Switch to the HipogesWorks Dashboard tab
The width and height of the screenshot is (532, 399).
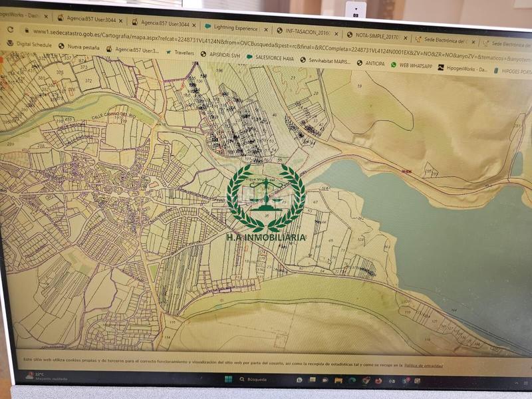click(21, 15)
